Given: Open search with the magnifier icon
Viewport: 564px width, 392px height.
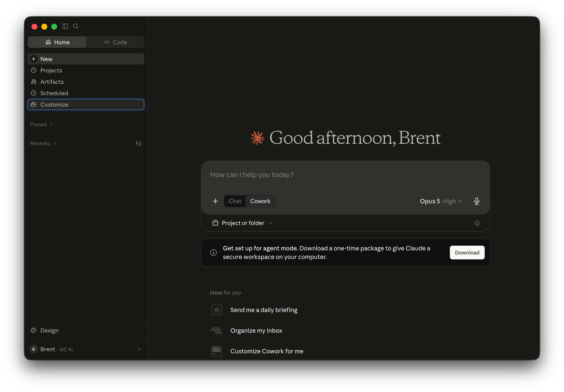Looking at the screenshot, I should point(76,26).
